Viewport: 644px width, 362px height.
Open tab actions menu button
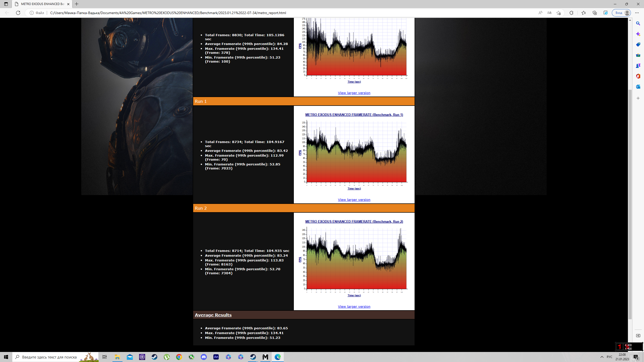coord(6,4)
